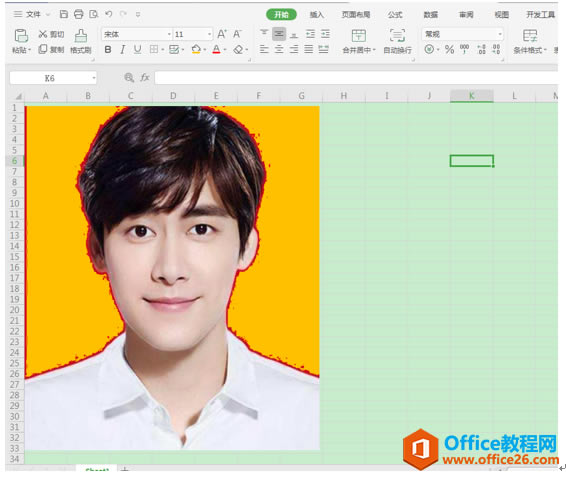The width and height of the screenshot is (566, 477).
Task: Decrease decimal places
Action: pos(497,49)
